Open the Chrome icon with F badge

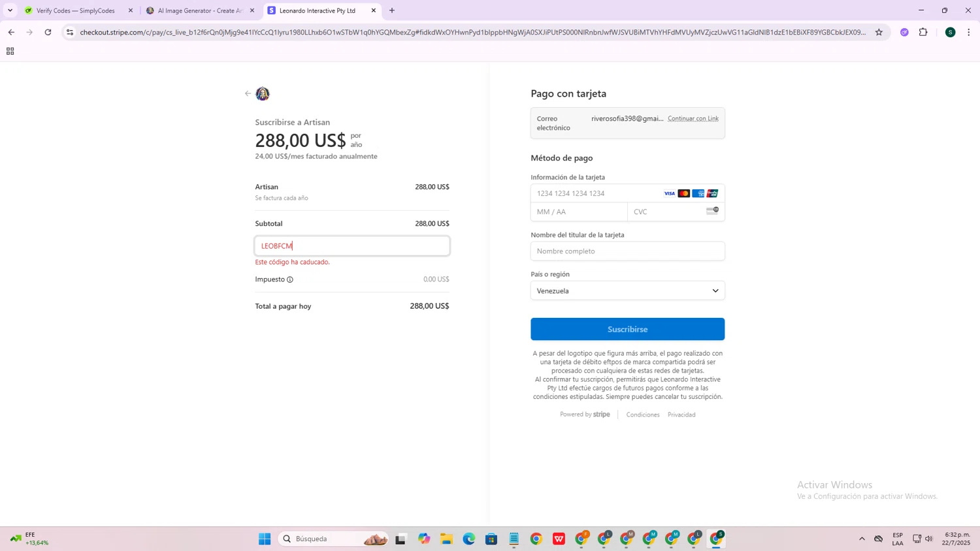(581, 539)
